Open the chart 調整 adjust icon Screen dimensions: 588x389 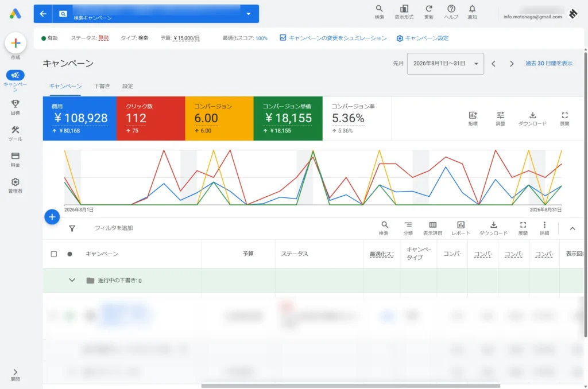pyautogui.click(x=500, y=118)
